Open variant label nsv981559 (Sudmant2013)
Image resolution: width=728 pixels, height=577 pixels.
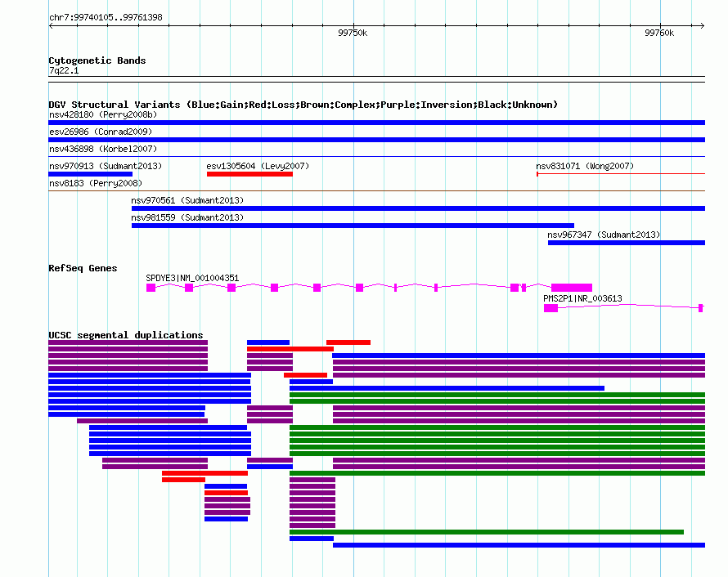pos(187,217)
